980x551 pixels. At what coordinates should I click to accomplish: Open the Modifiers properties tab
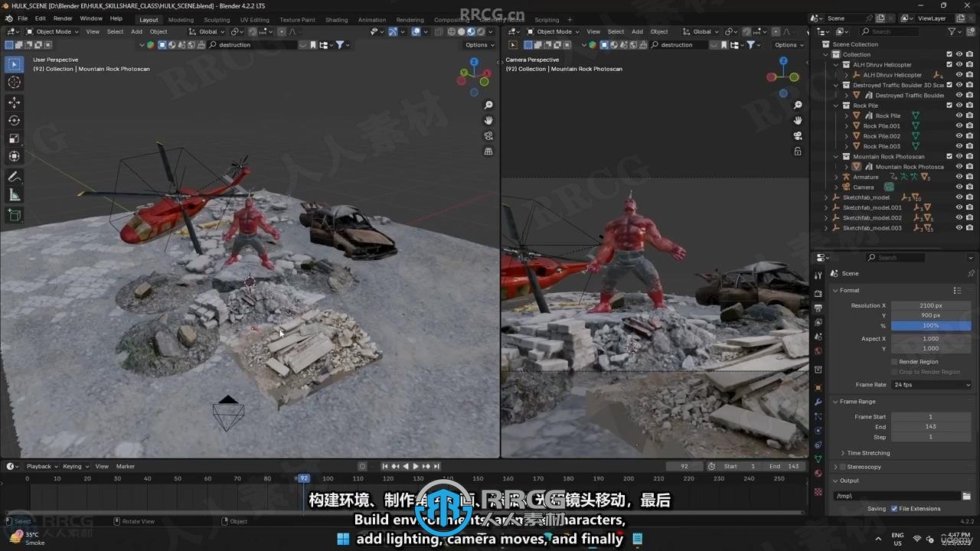point(818,402)
